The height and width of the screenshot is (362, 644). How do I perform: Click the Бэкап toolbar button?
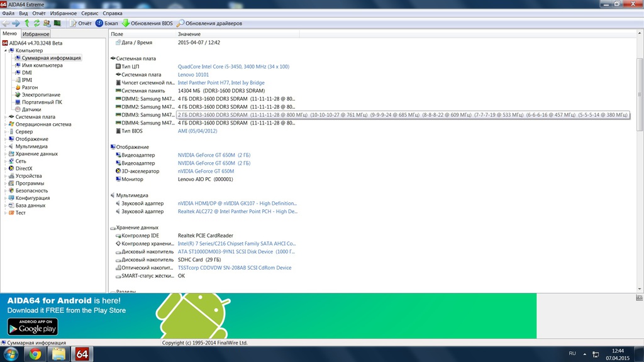coord(107,23)
